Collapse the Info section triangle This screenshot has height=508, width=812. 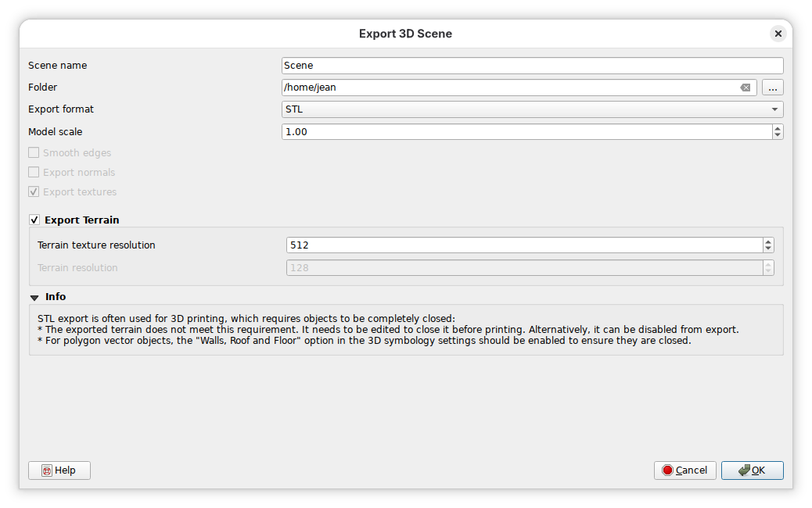[34, 298]
